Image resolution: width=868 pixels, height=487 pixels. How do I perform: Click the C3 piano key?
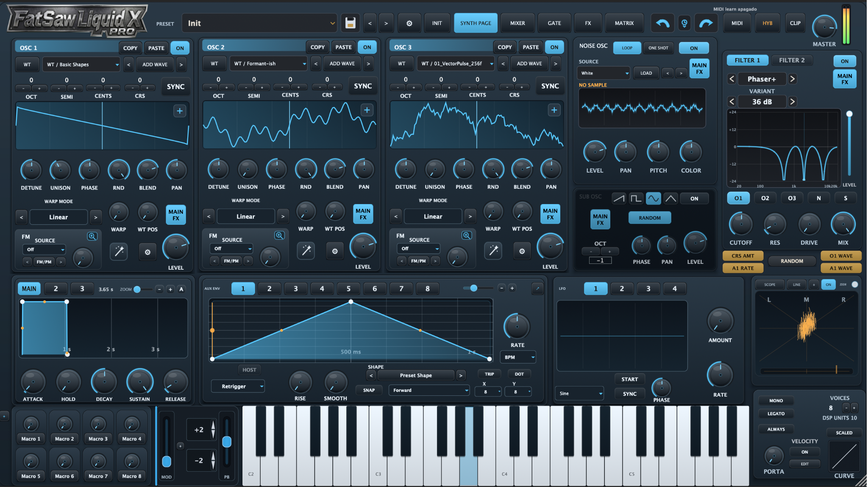pyautogui.click(x=378, y=445)
